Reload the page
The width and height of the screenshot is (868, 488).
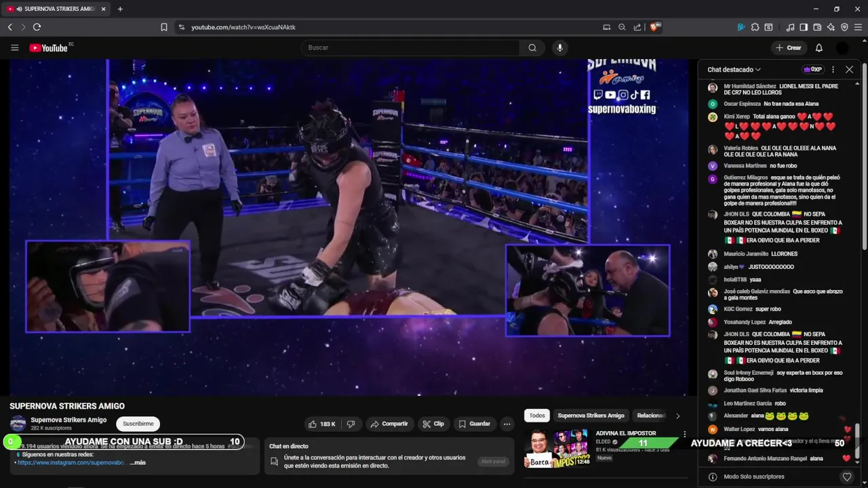[x=37, y=27]
